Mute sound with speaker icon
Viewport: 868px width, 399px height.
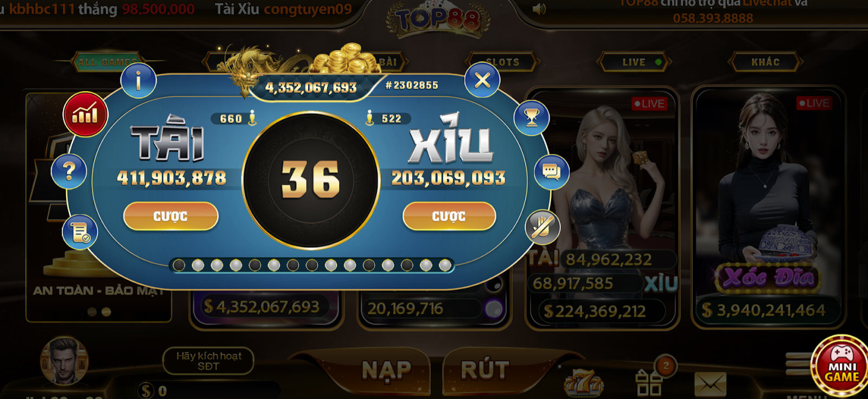[x=539, y=9]
